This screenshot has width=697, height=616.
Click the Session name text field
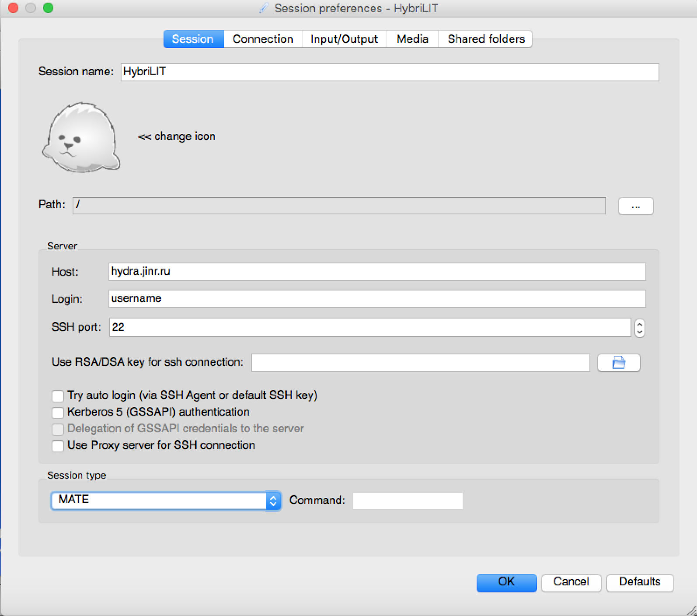click(389, 72)
